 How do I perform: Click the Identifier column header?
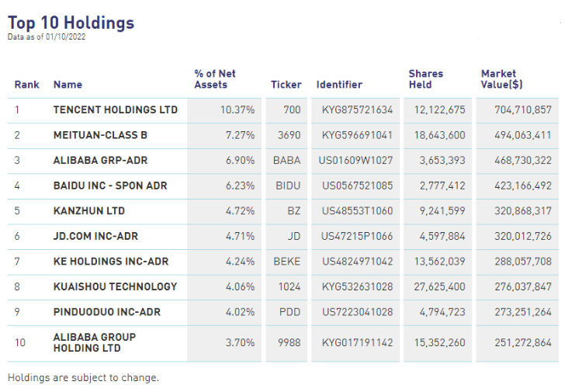pyautogui.click(x=339, y=85)
